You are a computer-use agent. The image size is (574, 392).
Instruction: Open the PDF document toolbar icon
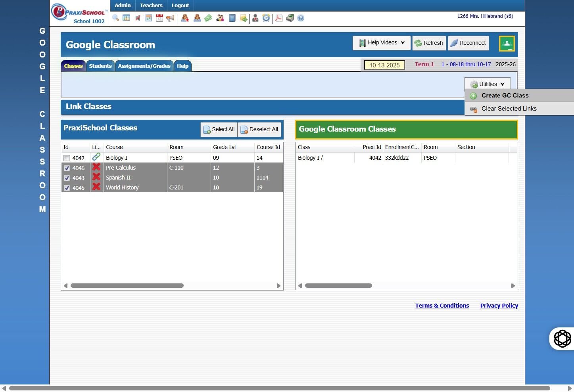279,18
